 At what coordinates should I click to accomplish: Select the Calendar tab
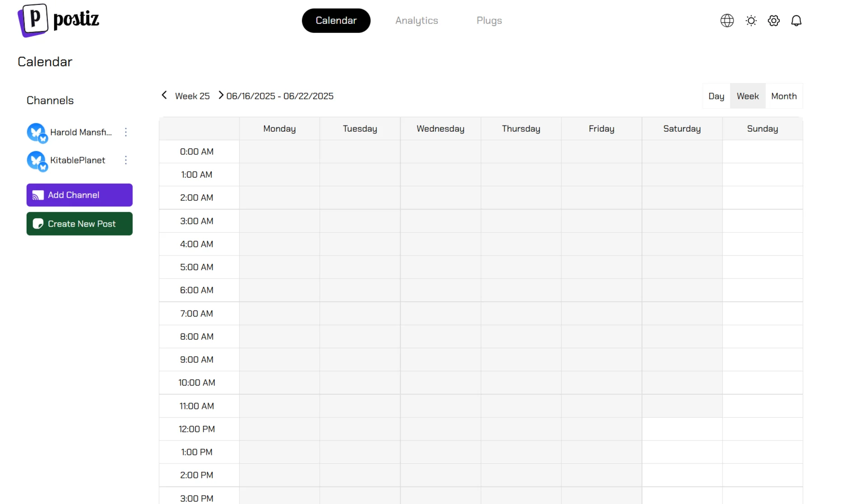click(x=336, y=21)
